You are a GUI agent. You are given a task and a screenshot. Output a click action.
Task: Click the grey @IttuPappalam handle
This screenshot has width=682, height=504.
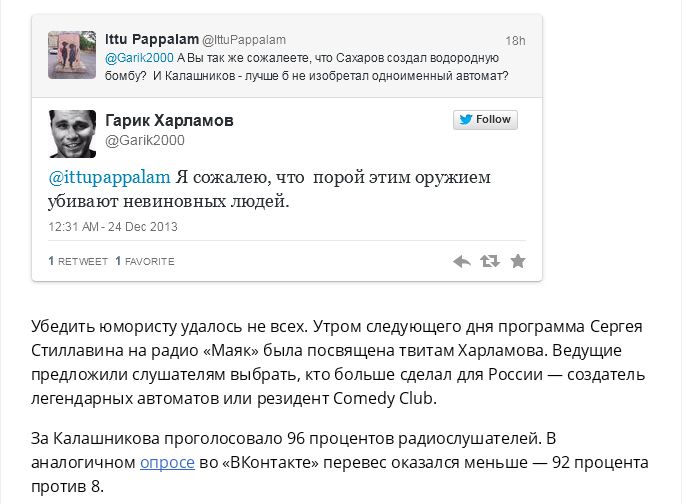244,40
